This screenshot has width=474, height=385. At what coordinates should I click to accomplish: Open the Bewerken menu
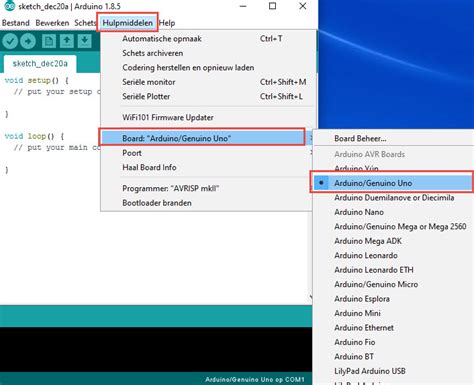(52, 23)
